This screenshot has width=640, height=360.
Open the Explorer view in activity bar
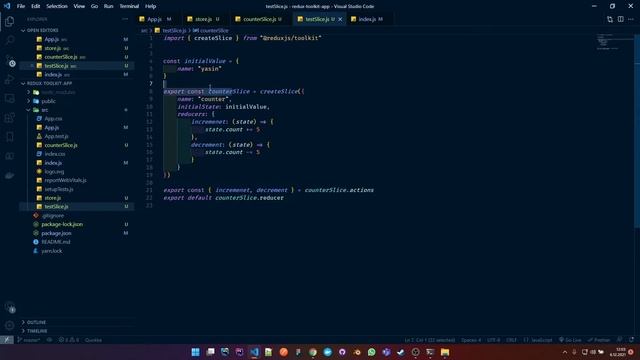(x=9, y=21)
